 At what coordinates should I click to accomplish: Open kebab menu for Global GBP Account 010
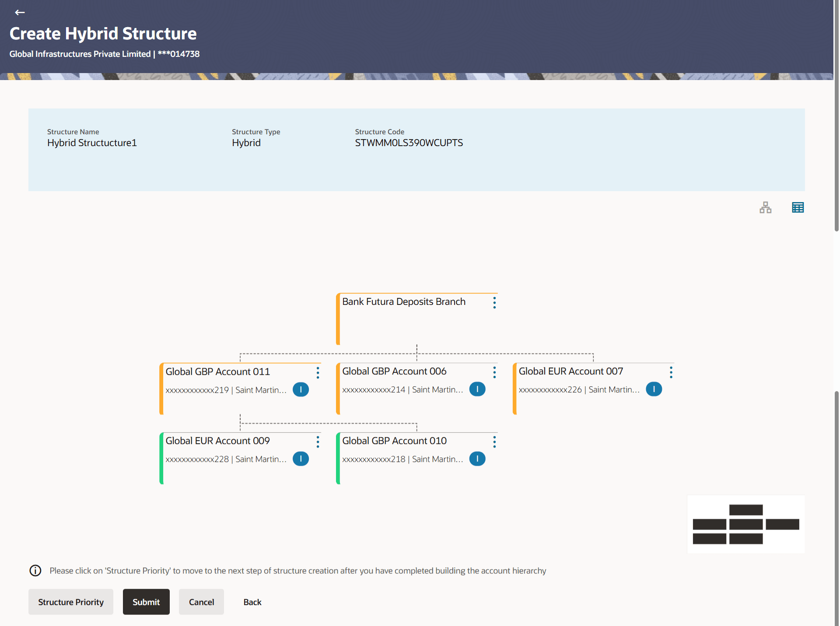click(494, 441)
